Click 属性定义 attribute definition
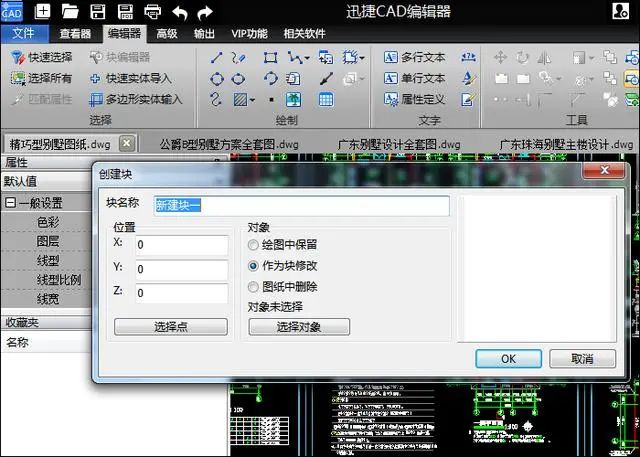640x457 pixels. (x=414, y=99)
